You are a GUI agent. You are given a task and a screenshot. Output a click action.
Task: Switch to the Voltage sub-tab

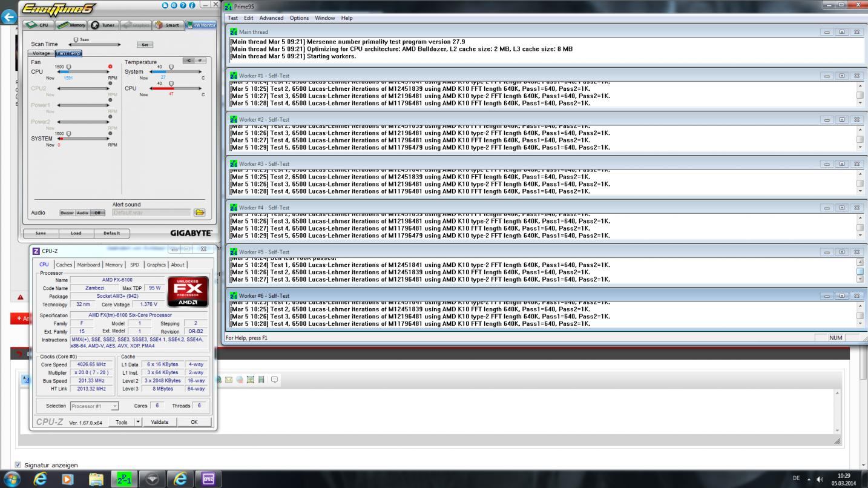(41, 53)
